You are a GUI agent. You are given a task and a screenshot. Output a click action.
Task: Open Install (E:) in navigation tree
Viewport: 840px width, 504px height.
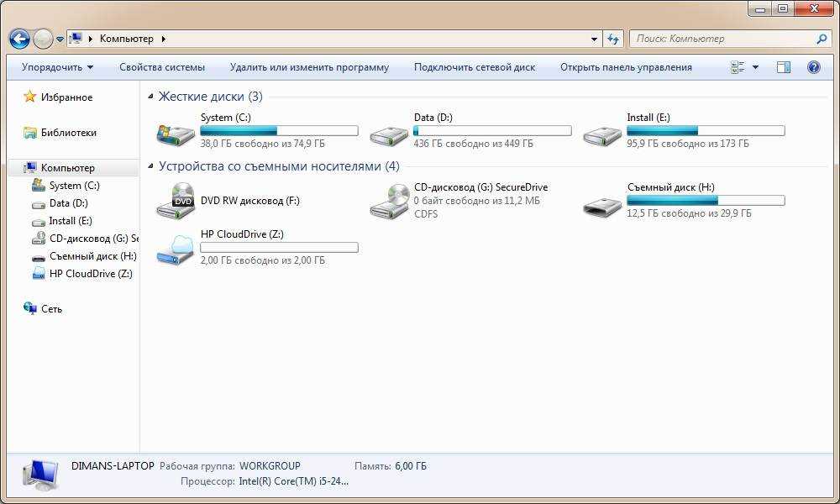71,221
